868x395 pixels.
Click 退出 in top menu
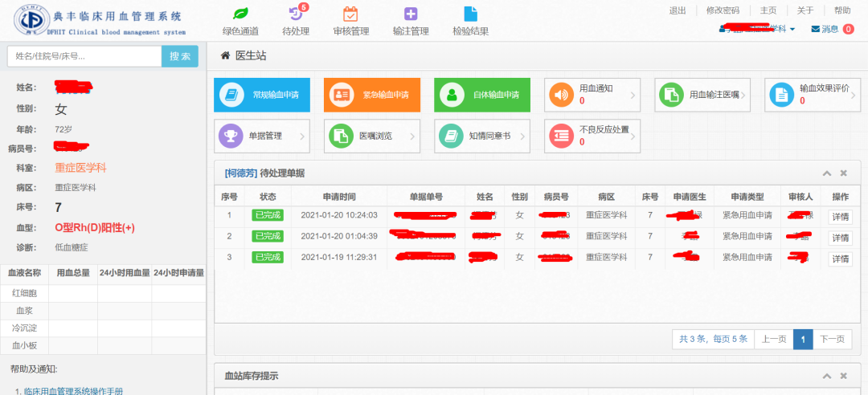(x=678, y=10)
